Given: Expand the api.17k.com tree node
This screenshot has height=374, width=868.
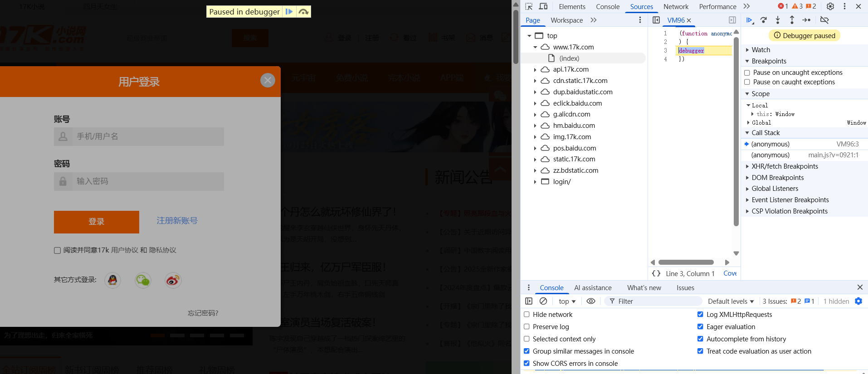Looking at the screenshot, I should click(535, 70).
